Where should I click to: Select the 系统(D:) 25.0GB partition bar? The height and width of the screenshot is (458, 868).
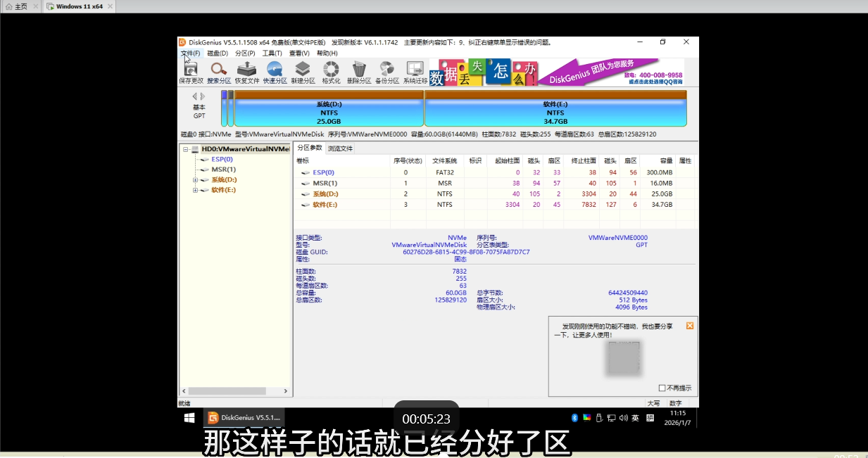click(329, 108)
